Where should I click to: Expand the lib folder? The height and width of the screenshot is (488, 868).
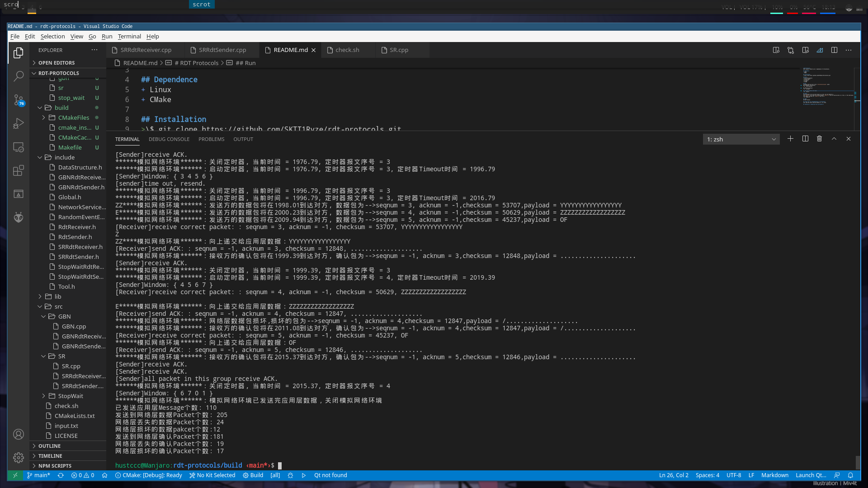57,296
